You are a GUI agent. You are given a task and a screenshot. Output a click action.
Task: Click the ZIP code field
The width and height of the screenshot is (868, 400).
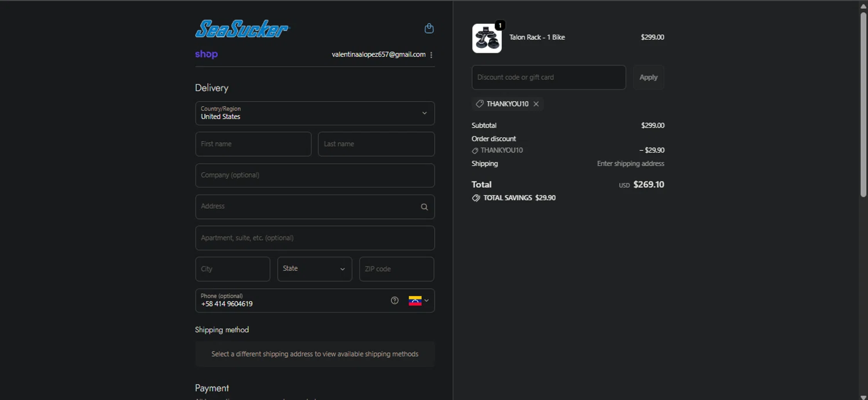tap(396, 269)
